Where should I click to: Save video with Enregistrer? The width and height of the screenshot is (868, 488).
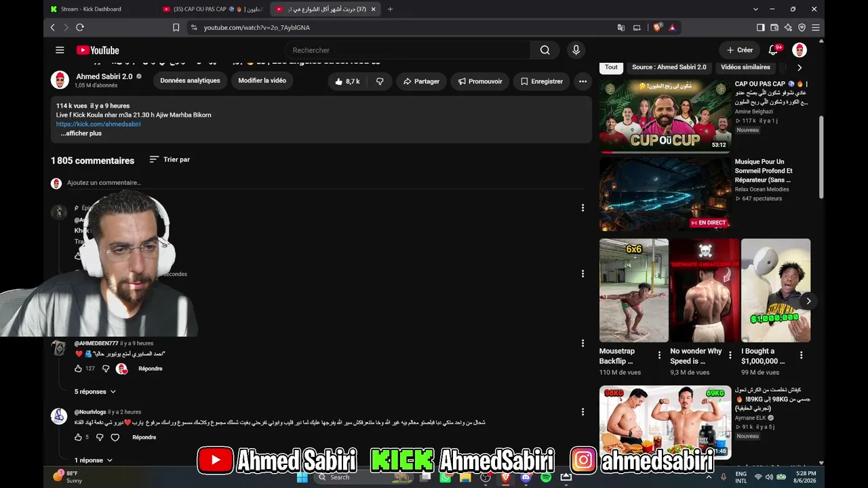(x=542, y=81)
